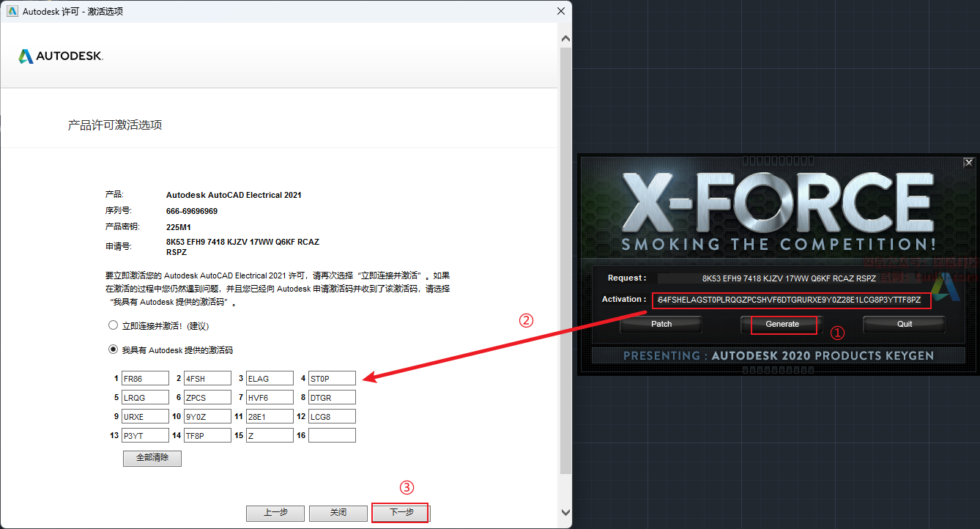Click activation code field 5 containing LRQG

click(x=145, y=398)
